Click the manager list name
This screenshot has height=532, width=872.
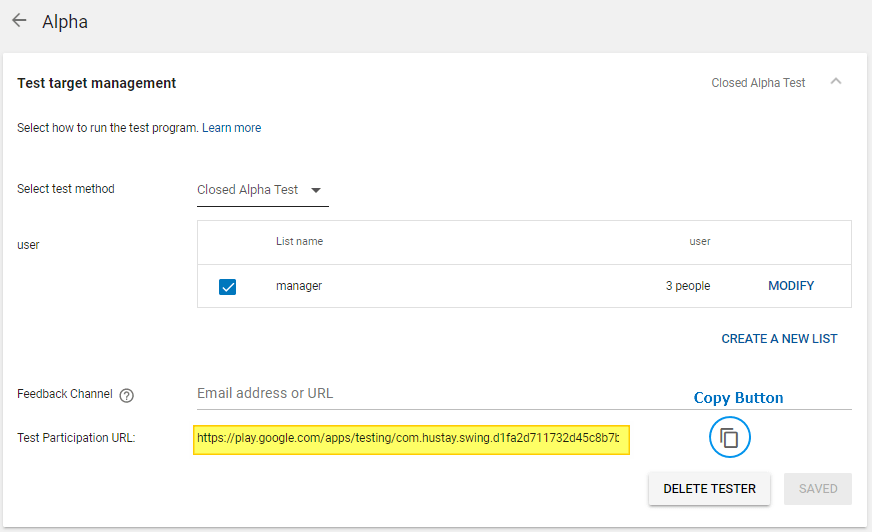[299, 286]
